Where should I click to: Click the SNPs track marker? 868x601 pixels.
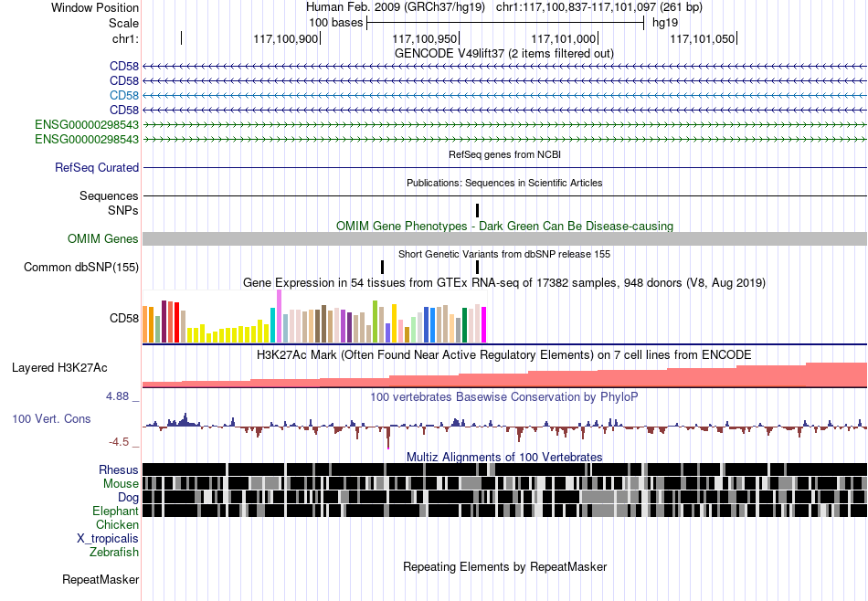click(477, 210)
